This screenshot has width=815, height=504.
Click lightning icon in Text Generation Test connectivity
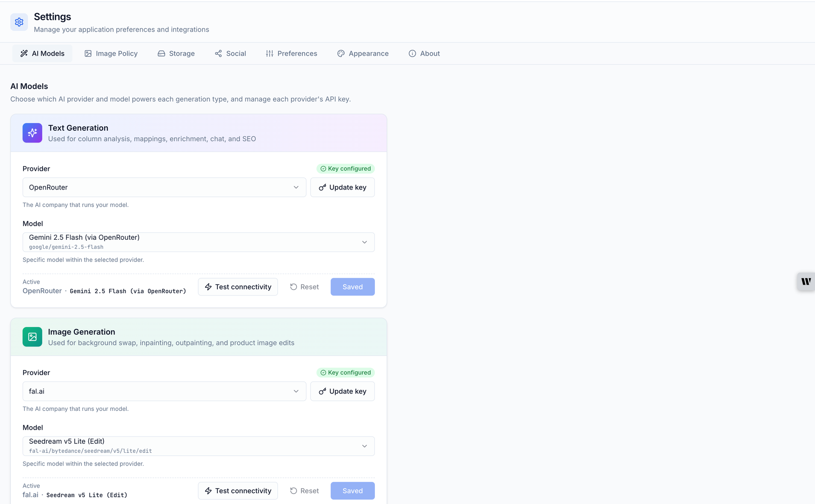[208, 287]
